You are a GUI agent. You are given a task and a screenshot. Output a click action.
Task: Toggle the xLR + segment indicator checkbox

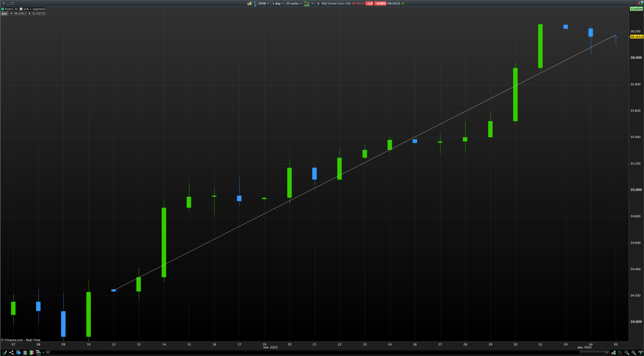tap(21, 9)
